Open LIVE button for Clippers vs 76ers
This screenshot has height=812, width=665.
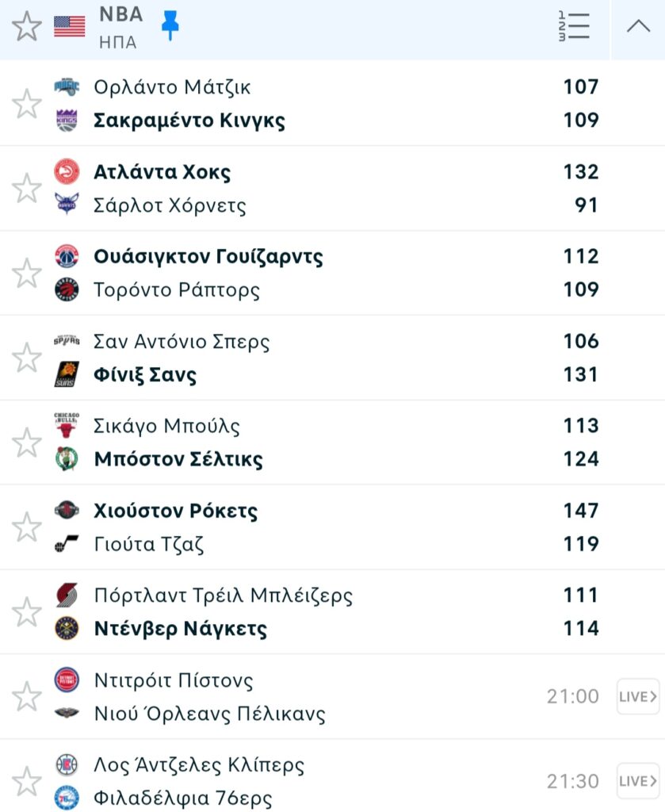(x=638, y=781)
